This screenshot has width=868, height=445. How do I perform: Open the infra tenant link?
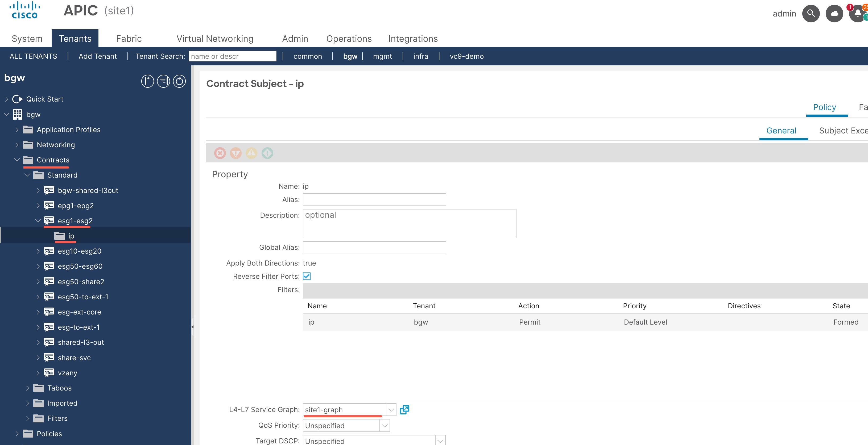click(421, 56)
